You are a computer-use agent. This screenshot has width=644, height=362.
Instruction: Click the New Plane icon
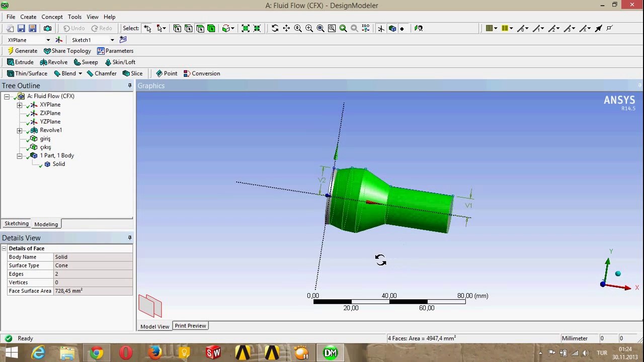click(x=59, y=40)
